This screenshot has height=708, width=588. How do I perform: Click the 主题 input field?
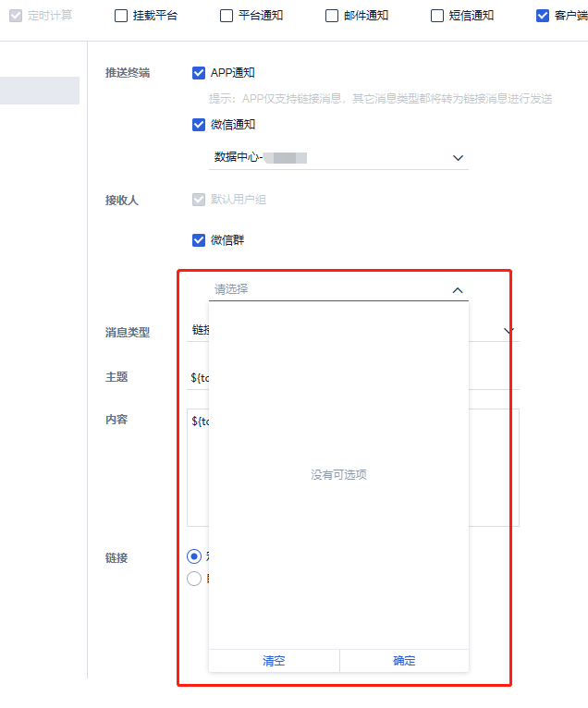[x=353, y=377]
